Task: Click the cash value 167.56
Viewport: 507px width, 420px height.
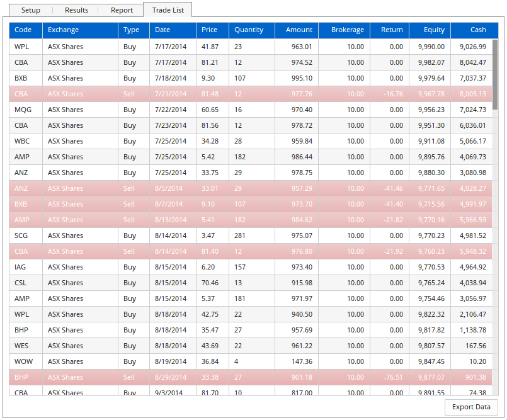Action: click(x=476, y=346)
